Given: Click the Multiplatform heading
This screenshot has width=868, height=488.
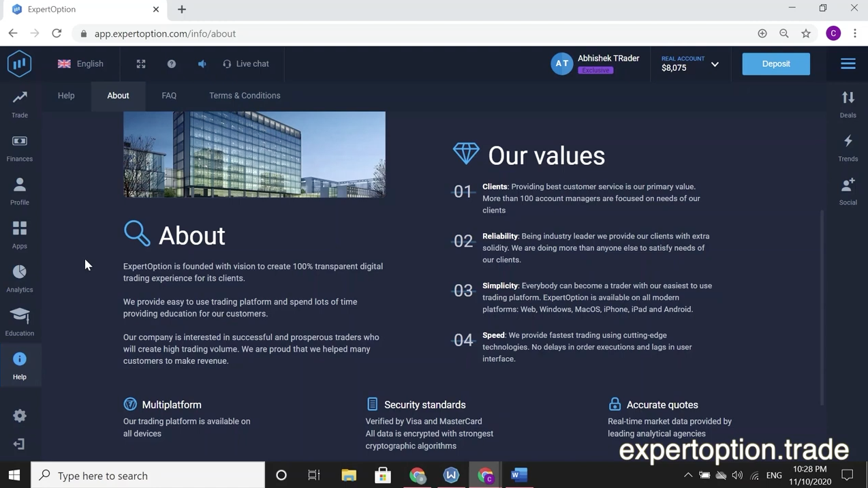Looking at the screenshot, I should [172, 405].
